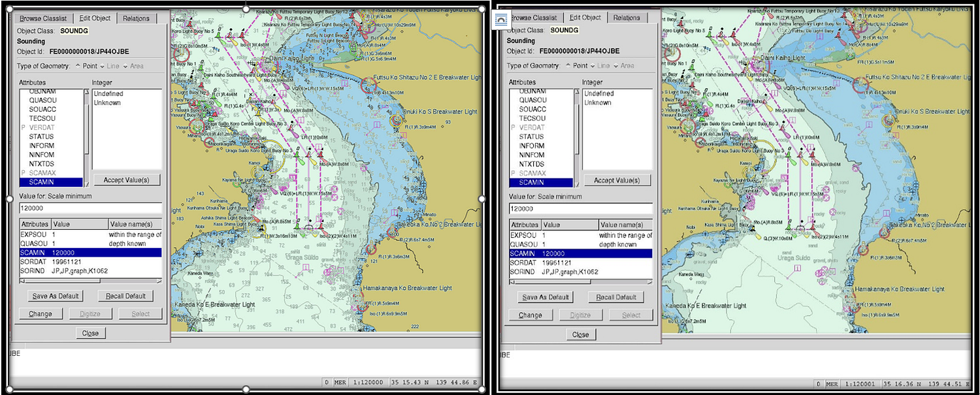Click the right-middle resize handle of left image
The height and width of the screenshot is (395, 980).
pyautogui.click(x=482, y=198)
